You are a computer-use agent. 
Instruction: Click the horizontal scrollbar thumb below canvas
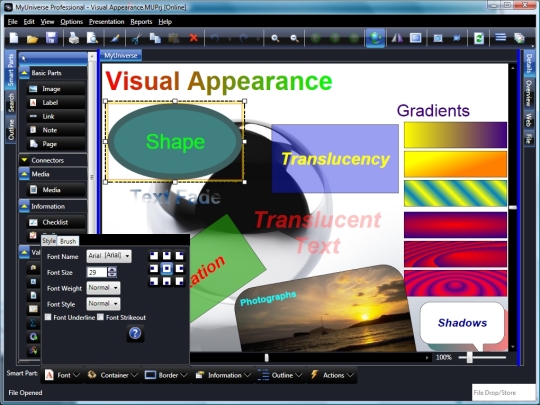click(266, 358)
